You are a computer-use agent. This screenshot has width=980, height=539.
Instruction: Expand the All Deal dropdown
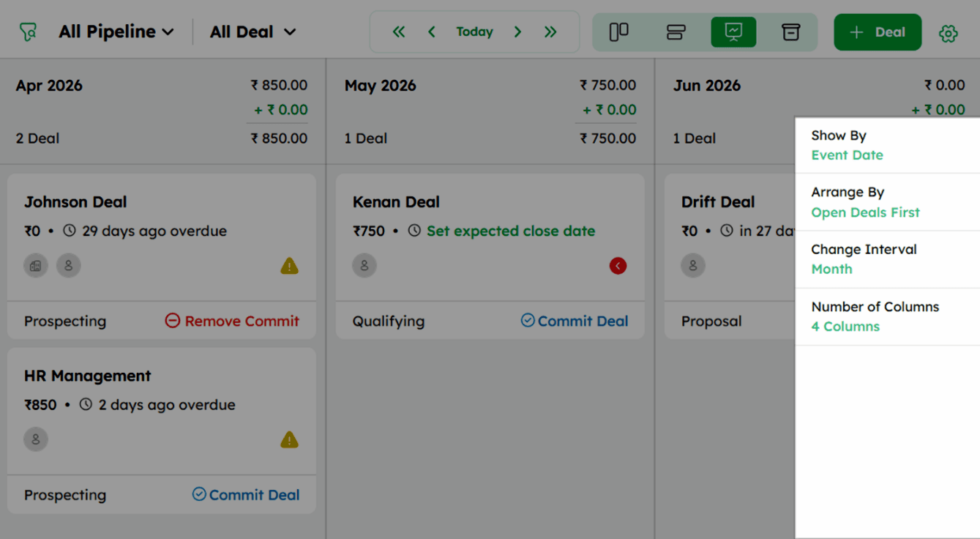(253, 31)
